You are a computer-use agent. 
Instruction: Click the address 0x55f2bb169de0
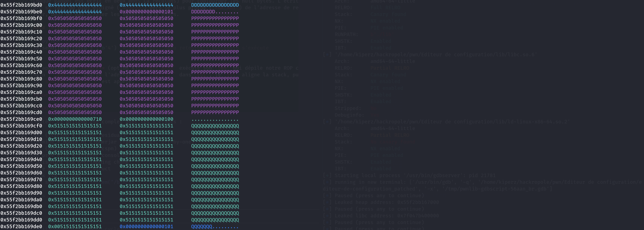[21, 227]
